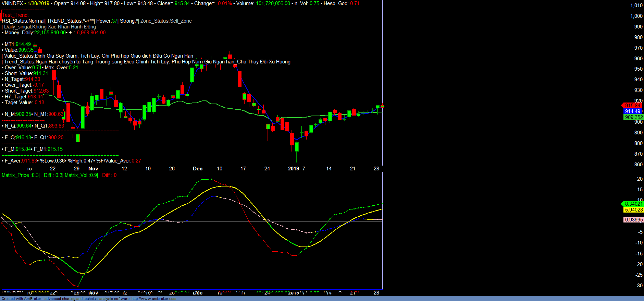Click the red candle at the December peak
Image resolution: width=644 pixels, height=301 pixels.
pos(230,56)
